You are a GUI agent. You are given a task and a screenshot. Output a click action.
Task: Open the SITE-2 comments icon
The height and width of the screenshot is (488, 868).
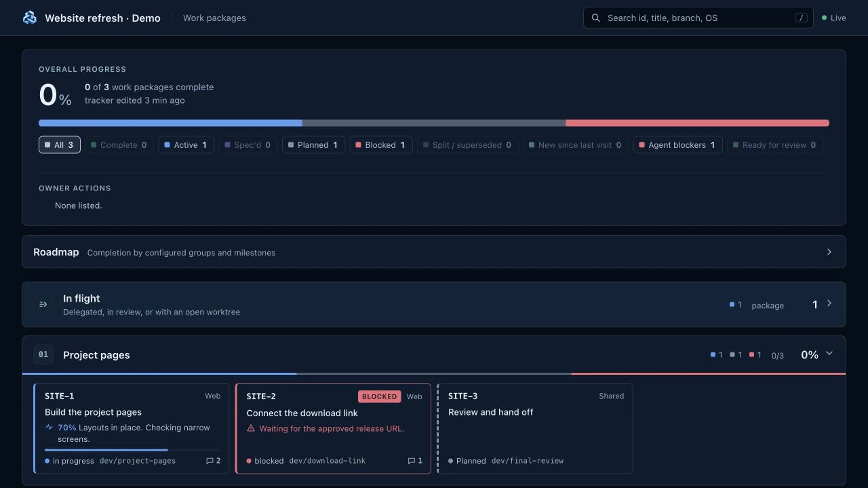click(x=412, y=461)
